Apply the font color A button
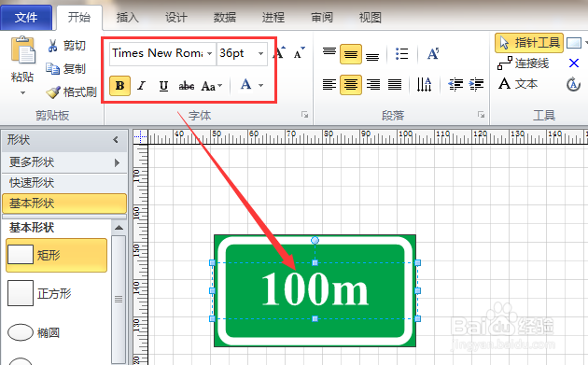Image resolution: width=588 pixels, height=365 pixels. [x=246, y=85]
